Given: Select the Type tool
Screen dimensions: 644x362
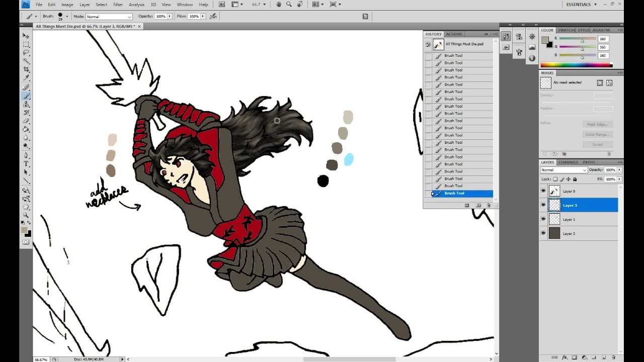Looking at the screenshot, I should [x=26, y=164].
